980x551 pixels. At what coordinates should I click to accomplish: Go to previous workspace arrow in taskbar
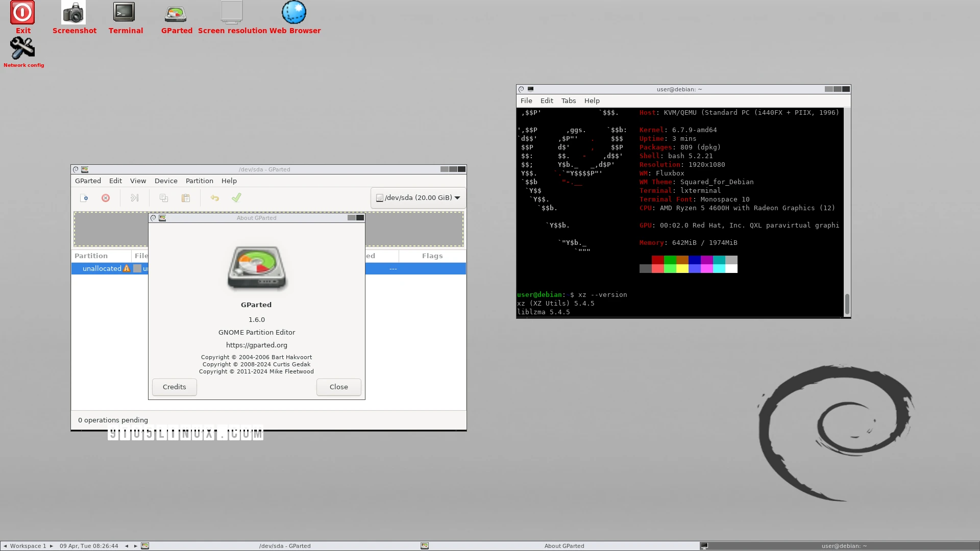5,546
